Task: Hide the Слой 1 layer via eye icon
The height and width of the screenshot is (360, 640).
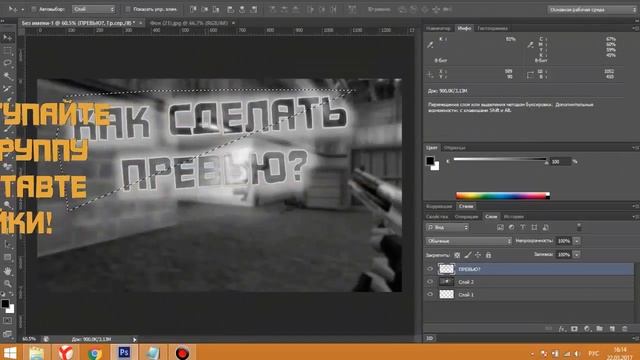Action: click(430, 294)
